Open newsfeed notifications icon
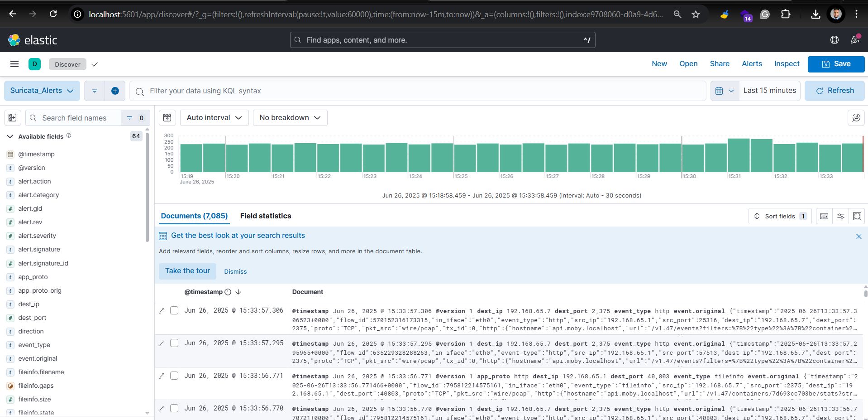This screenshot has width=868, height=420. [x=855, y=40]
